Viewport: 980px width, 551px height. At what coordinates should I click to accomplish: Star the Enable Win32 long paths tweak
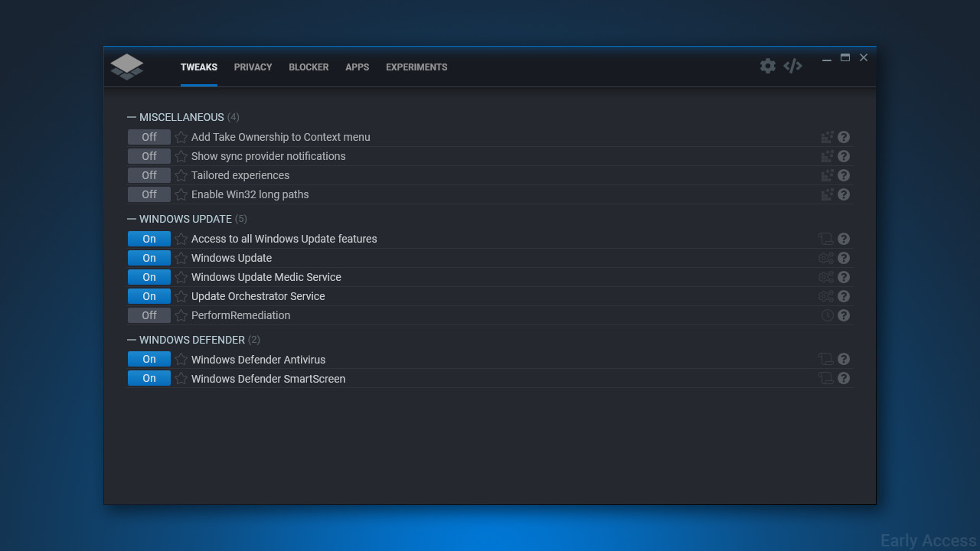tap(181, 194)
